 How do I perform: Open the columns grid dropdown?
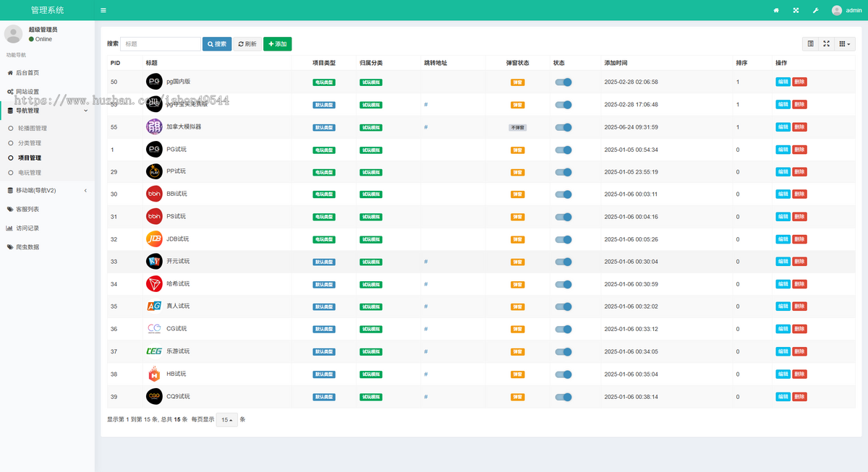pos(845,44)
